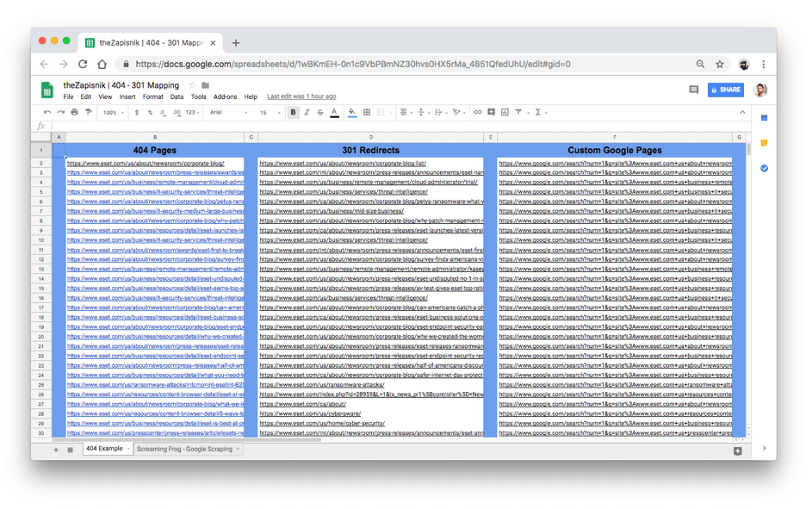Open the Arial font dropdown
This screenshot has height=509, width=812.
pyautogui.click(x=228, y=112)
